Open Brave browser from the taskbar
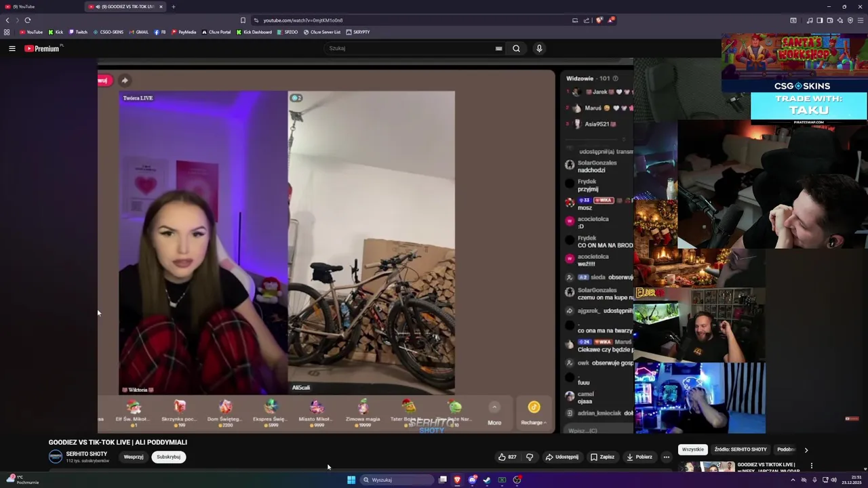This screenshot has width=868, height=488. 457,480
